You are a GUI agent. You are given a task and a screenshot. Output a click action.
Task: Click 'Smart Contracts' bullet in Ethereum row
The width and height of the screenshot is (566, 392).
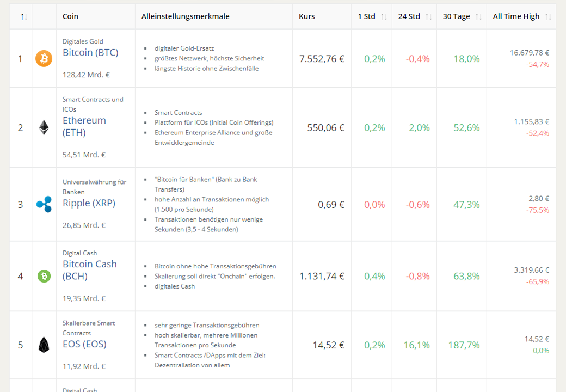(x=179, y=113)
